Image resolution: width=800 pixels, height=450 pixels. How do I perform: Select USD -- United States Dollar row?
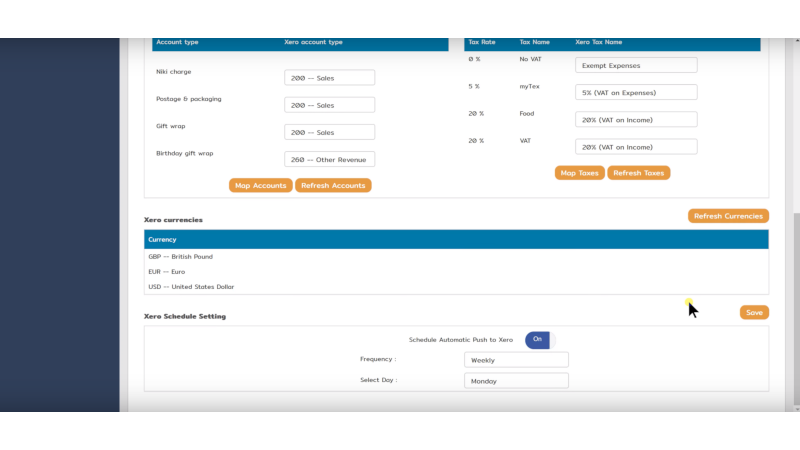456,287
